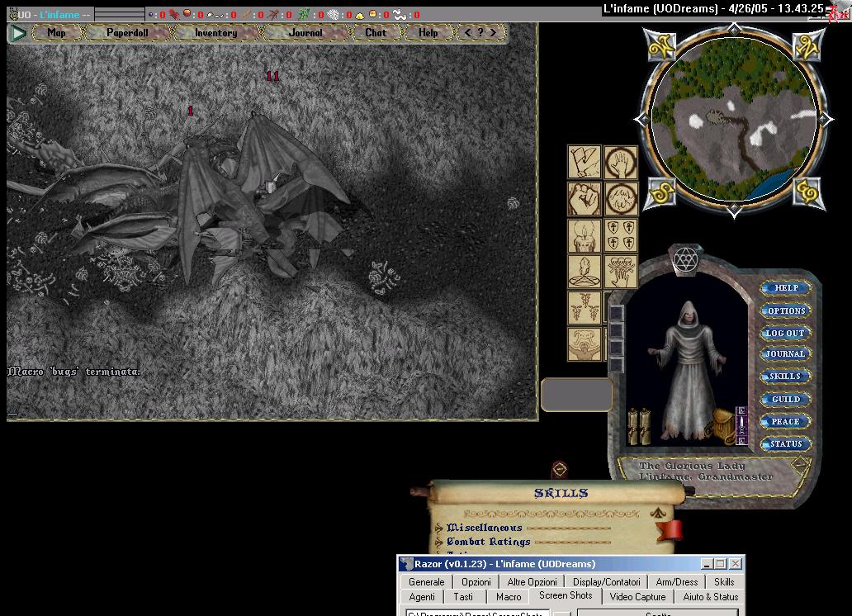
Task: Open Options from the paperdoll
Action: 785,310
